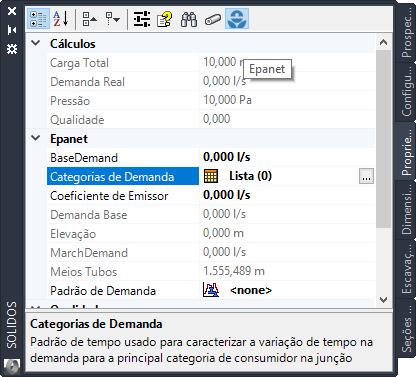Image resolution: width=416 pixels, height=377 pixels.
Task: Open palette properties gear icon
Action: click(x=12, y=49)
